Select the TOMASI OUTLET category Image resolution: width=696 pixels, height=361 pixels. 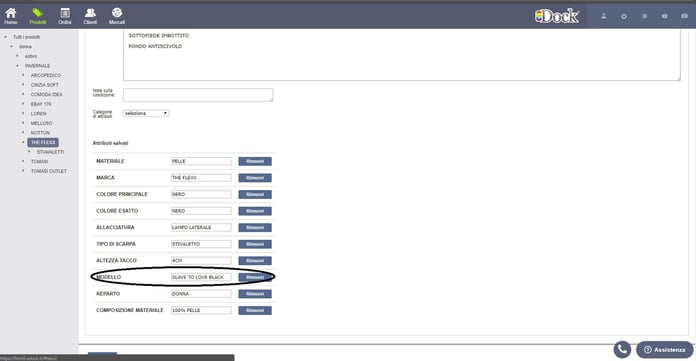(49, 171)
